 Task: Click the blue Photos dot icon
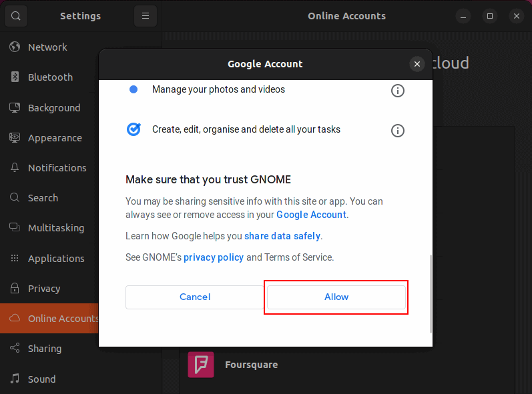pyautogui.click(x=134, y=89)
